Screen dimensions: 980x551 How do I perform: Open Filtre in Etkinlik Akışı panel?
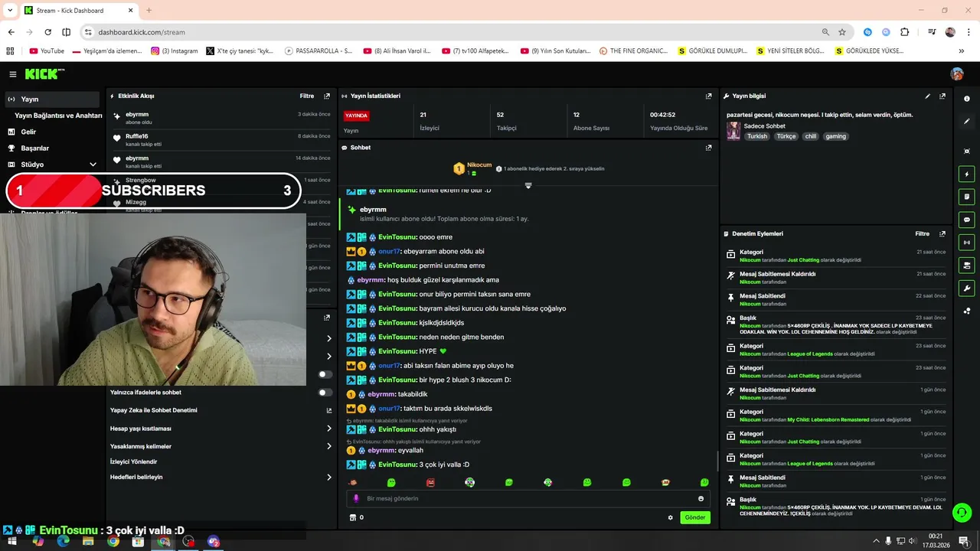click(307, 96)
